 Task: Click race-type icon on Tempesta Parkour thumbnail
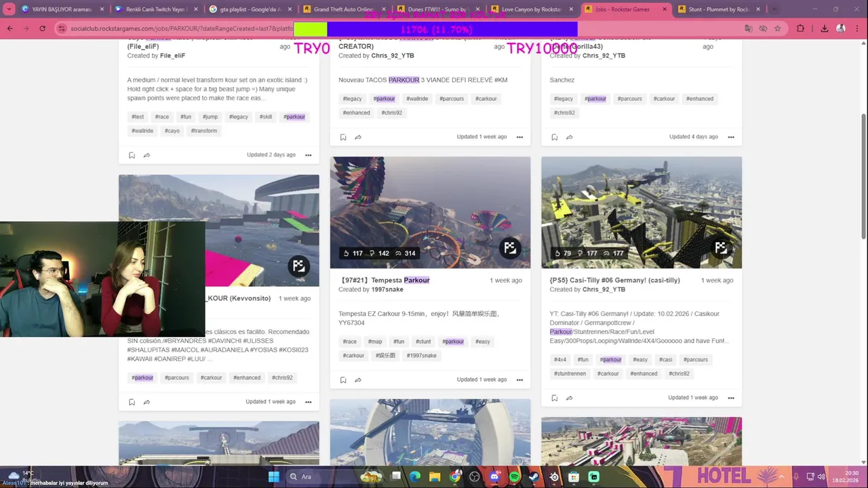[510, 248]
